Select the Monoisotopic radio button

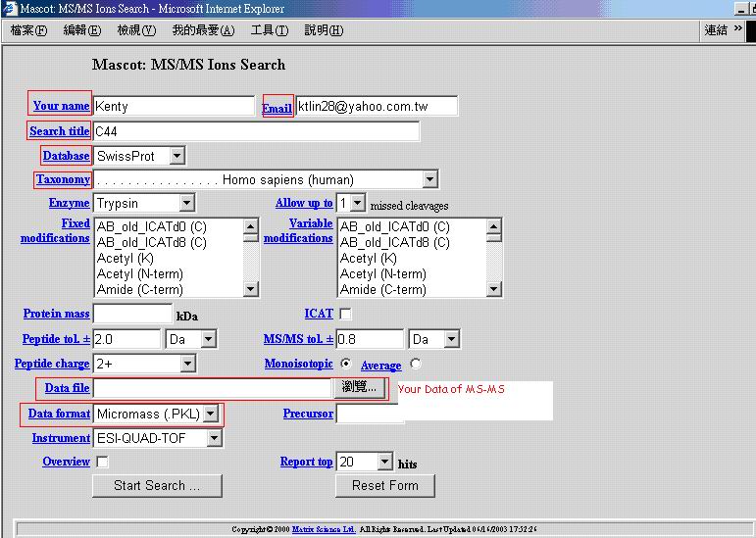tap(346, 364)
